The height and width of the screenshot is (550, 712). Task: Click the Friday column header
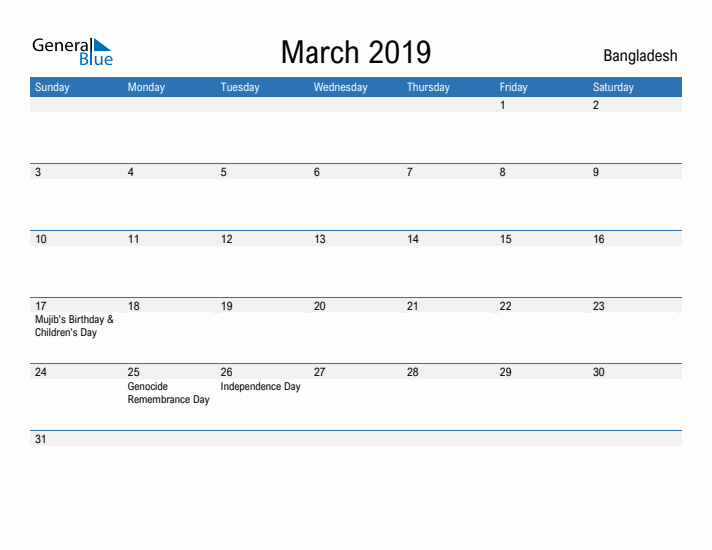point(513,87)
